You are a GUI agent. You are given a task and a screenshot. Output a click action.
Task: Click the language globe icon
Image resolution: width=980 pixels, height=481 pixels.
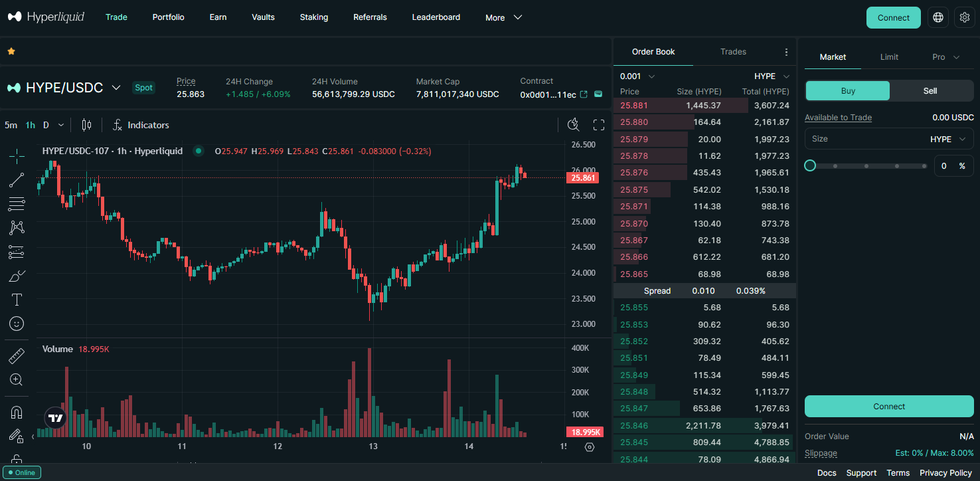tap(938, 18)
